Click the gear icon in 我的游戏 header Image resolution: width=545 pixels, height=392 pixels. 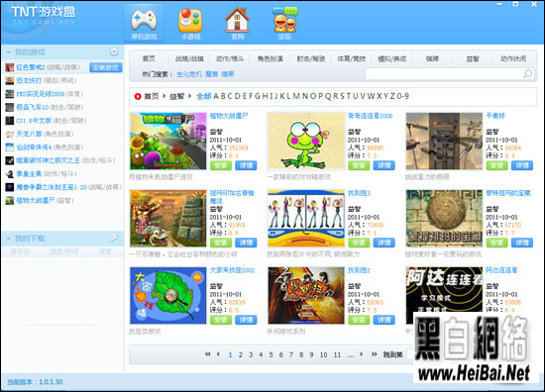pyautogui.click(x=114, y=52)
